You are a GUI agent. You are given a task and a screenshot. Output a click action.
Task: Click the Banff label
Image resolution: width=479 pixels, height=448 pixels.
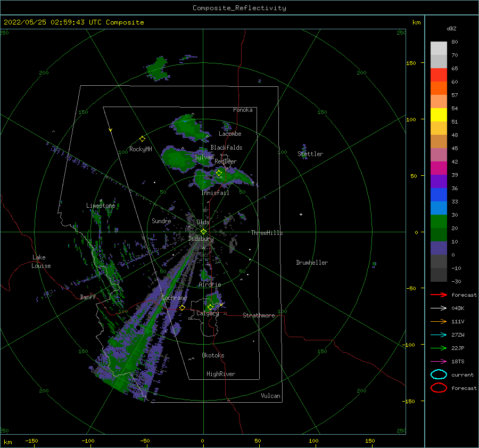88,297
